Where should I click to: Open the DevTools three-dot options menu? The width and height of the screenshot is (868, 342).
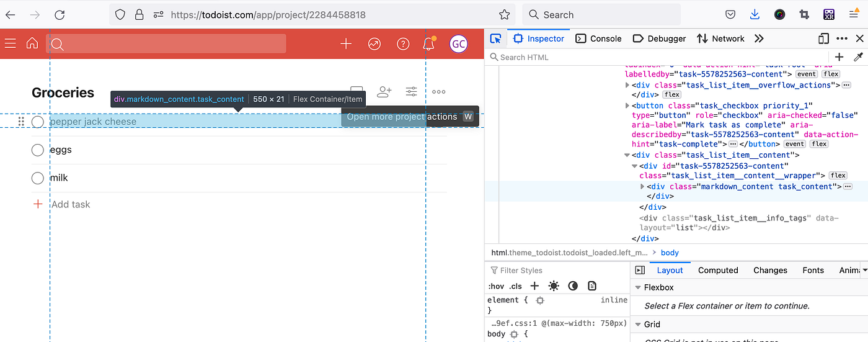point(841,38)
